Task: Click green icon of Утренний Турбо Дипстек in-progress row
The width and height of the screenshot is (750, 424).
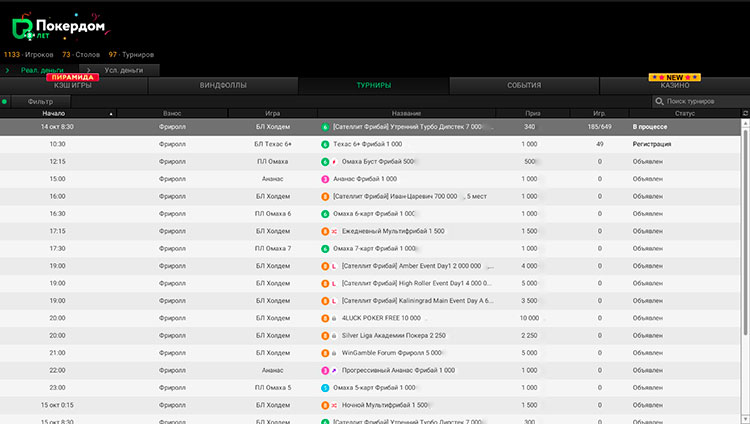Action: pos(325,127)
